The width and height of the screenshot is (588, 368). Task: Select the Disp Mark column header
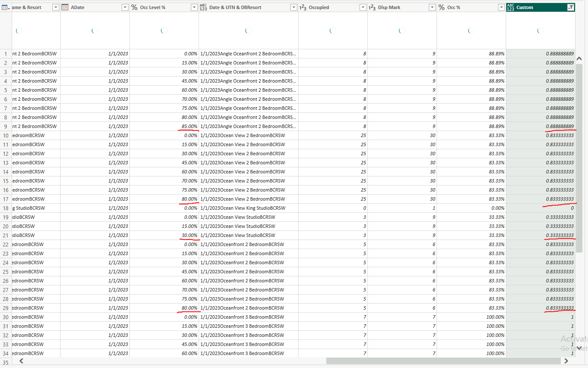point(402,7)
